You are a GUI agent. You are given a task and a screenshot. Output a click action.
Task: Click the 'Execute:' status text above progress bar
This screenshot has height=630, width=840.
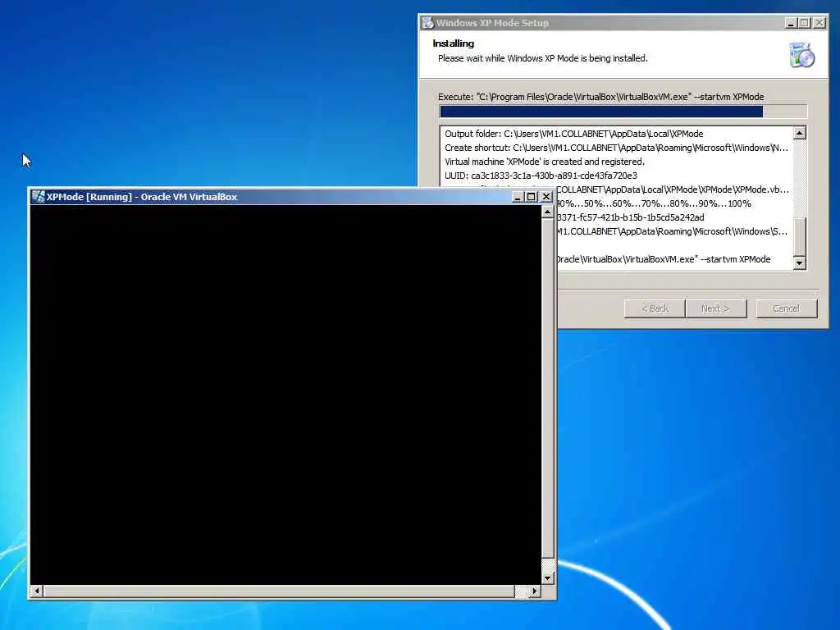click(600, 97)
